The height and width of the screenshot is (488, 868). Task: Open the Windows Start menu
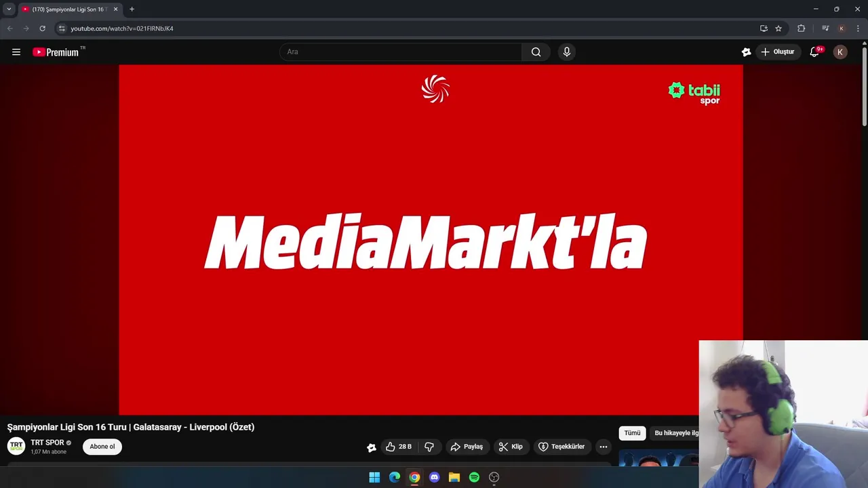[x=374, y=477]
